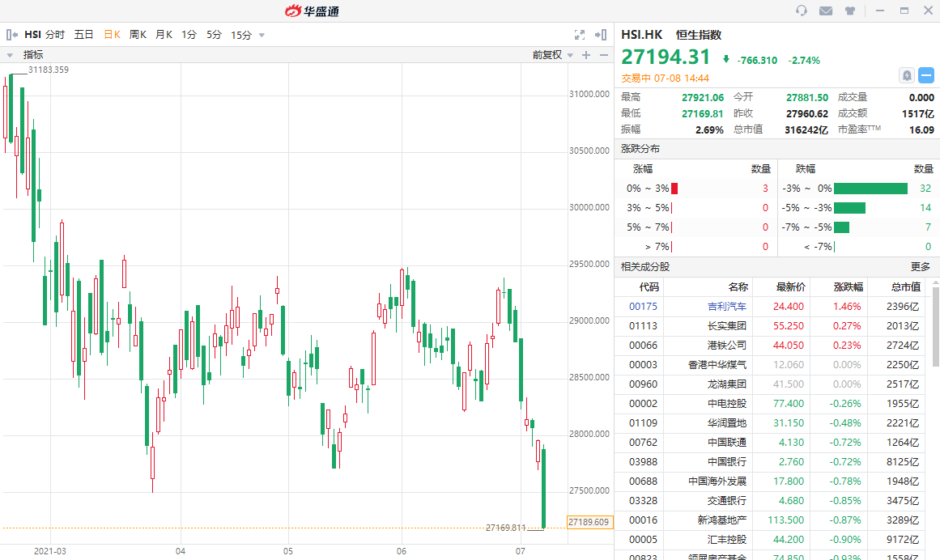
Task: Switch to 5分 five-minute chart
Action: (x=214, y=35)
